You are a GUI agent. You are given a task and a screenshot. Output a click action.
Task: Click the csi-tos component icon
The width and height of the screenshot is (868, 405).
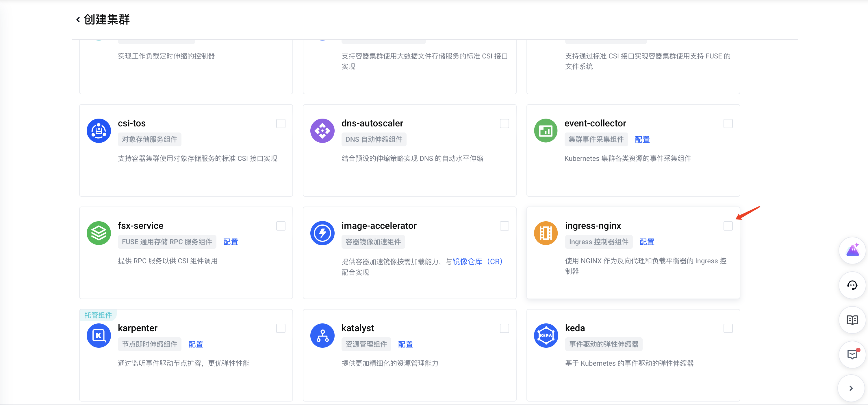pos(99,131)
